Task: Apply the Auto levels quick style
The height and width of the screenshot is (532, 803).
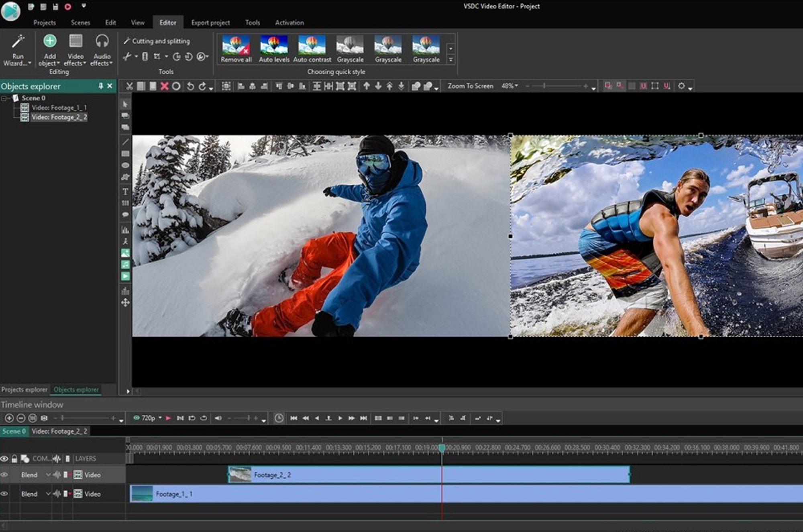Action: (274, 49)
